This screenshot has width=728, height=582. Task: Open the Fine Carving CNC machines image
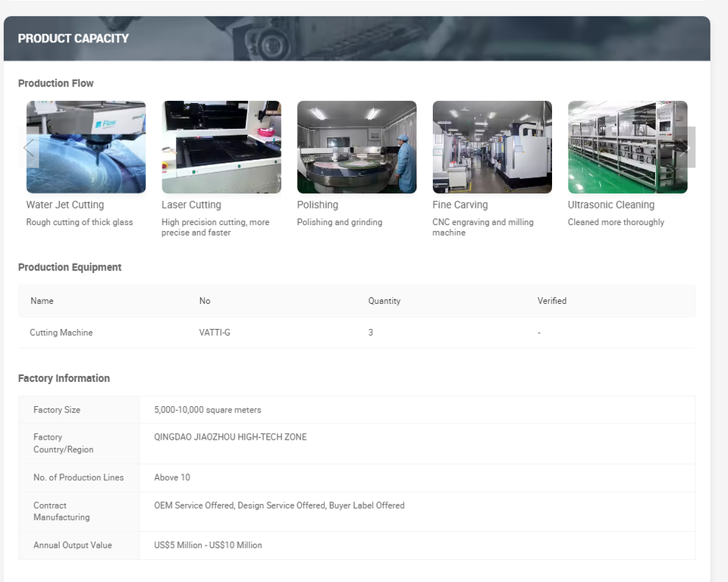point(492,147)
